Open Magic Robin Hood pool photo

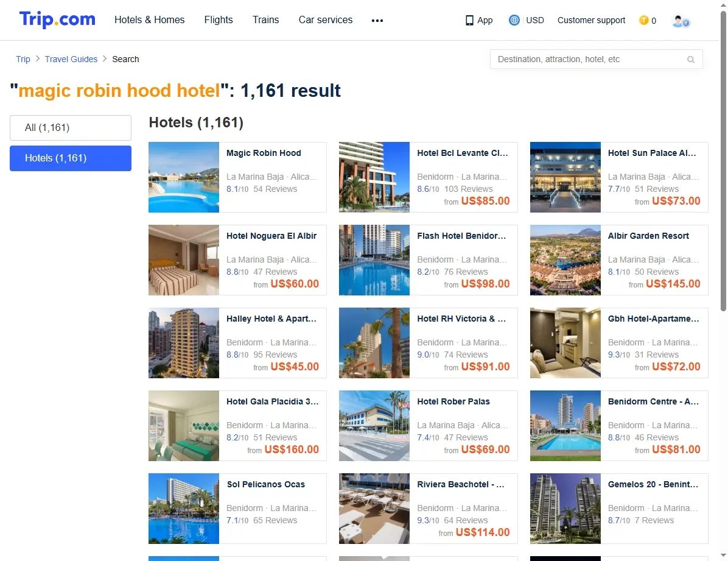[184, 177]
